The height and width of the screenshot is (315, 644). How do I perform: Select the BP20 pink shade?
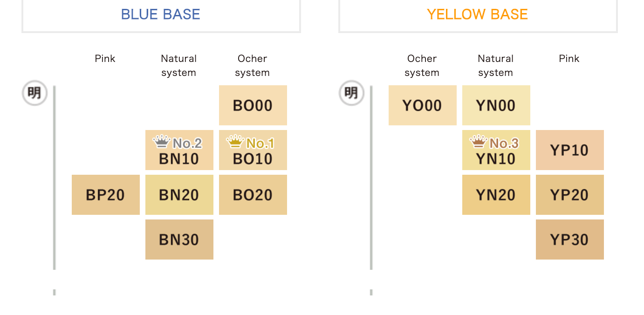105,195
